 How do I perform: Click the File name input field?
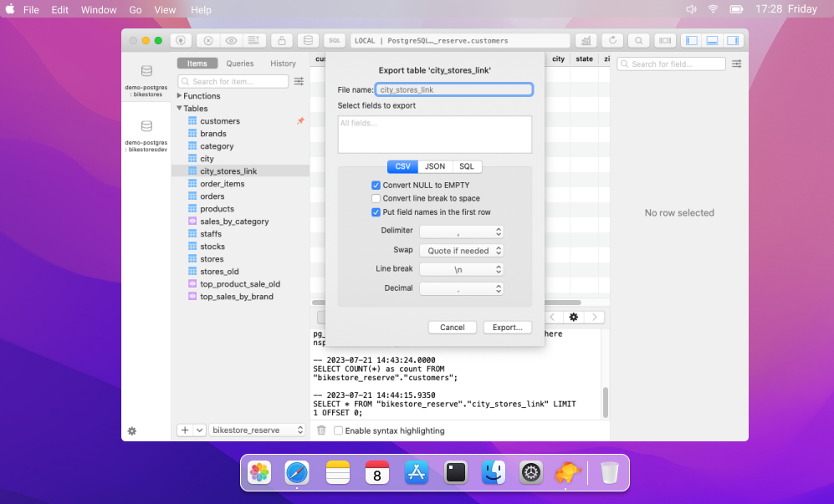click(454, 89)
